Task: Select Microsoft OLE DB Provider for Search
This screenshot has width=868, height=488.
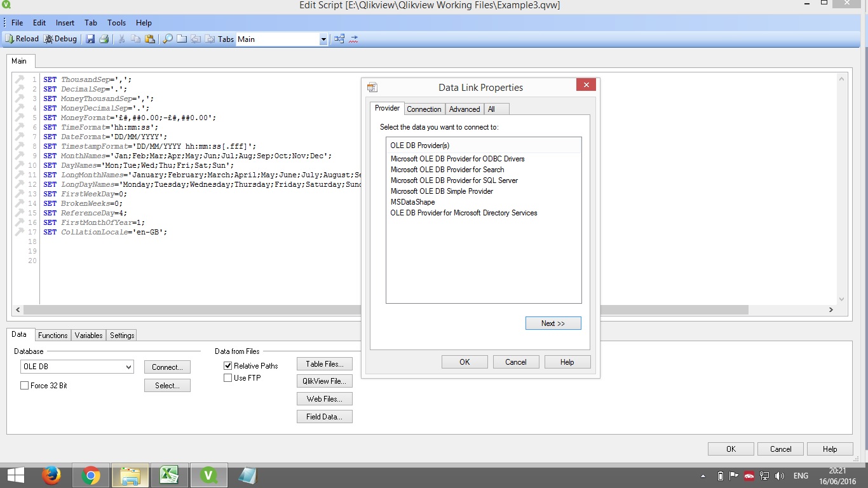Action: coord(447,170)
